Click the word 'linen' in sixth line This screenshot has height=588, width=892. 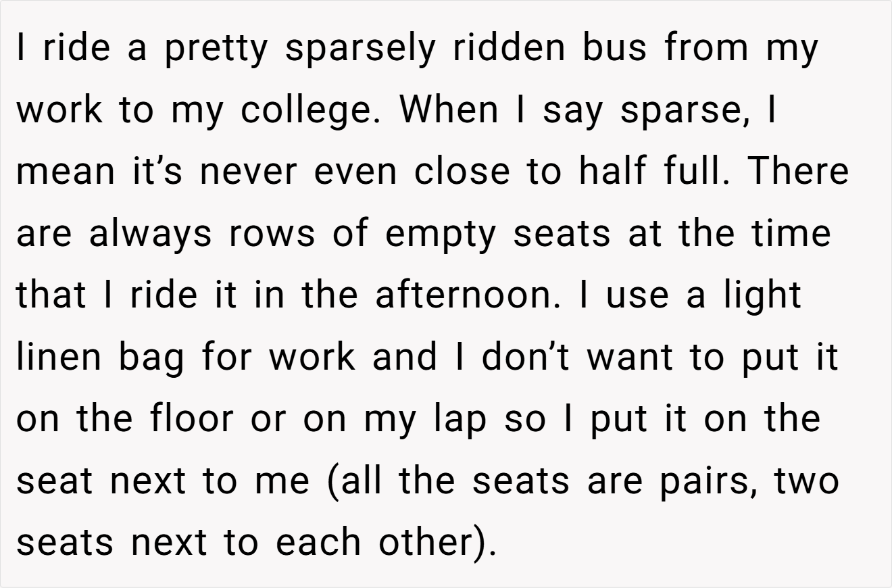pyautogui.click(x=59, y=356)
